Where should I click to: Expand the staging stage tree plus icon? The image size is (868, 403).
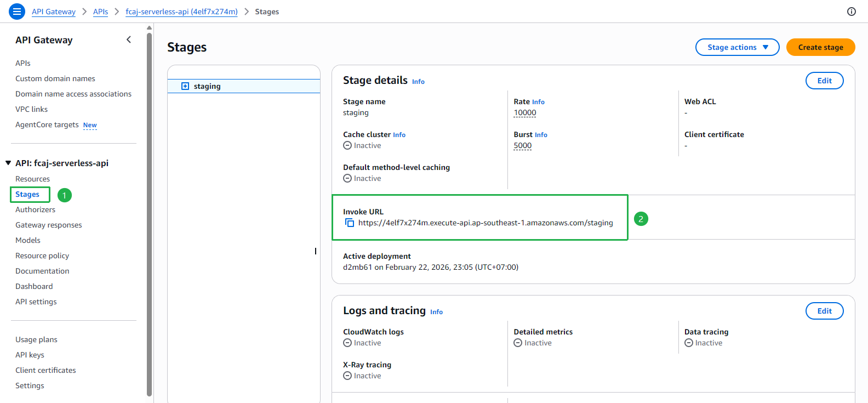(x=185, y=86)
